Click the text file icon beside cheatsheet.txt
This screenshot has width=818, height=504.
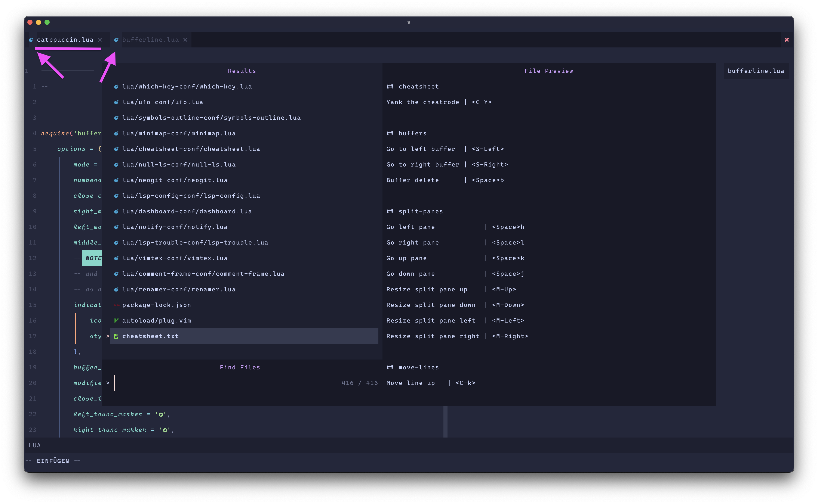(116, 336)
